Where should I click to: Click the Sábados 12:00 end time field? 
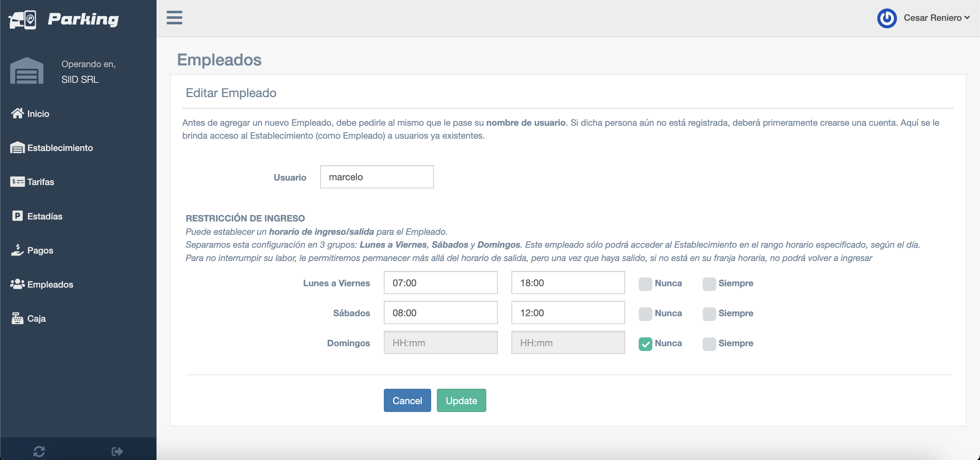568,313
